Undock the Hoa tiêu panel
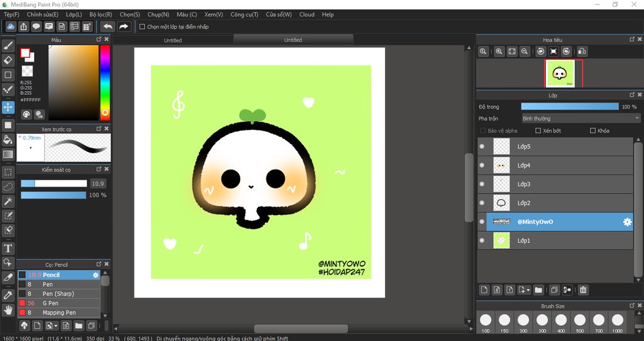This screenshot has width=644, height=341. coord(632,40)
